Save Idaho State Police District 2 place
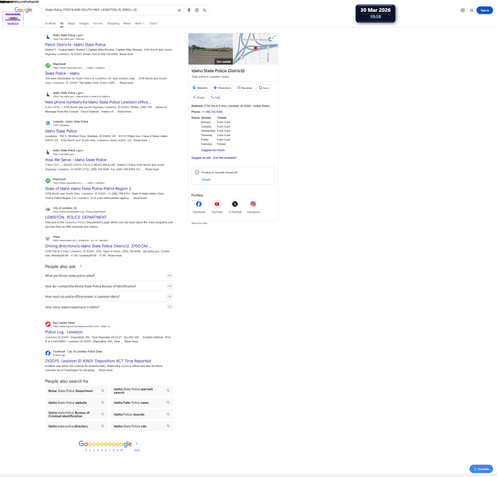 pyautogui.click(x=264, y=88)
